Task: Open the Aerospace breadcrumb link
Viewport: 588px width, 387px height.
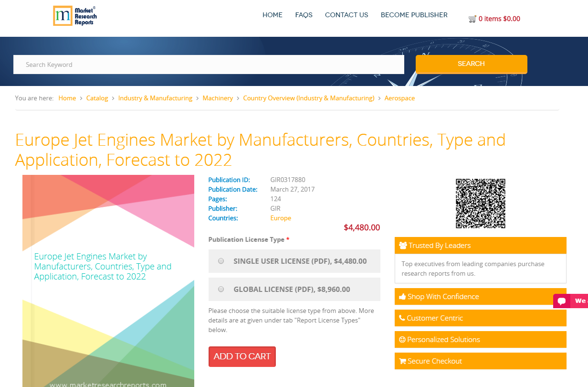Action: [x=399, y=98]
